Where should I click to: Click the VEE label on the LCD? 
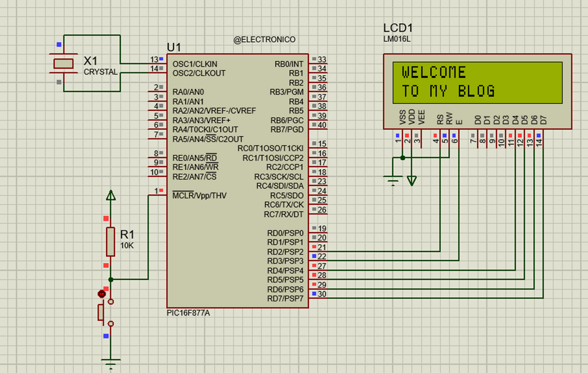coord(422,118)
